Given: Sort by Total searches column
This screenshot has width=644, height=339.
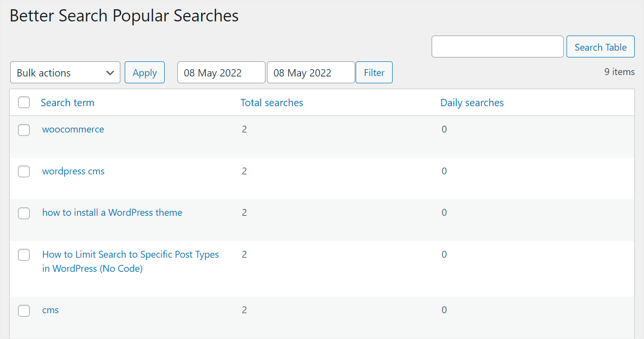Looking at the screenshot, I should pyautogui.click(x=272, y=103).
